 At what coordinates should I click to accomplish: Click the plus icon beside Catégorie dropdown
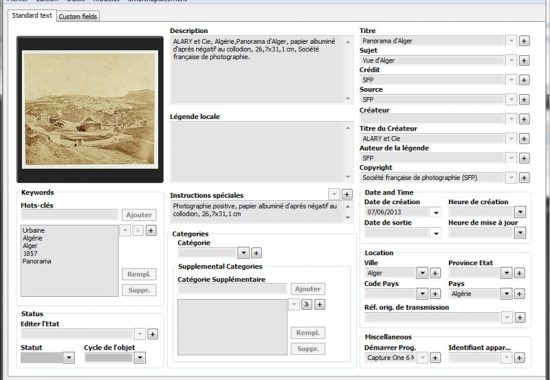256,253
